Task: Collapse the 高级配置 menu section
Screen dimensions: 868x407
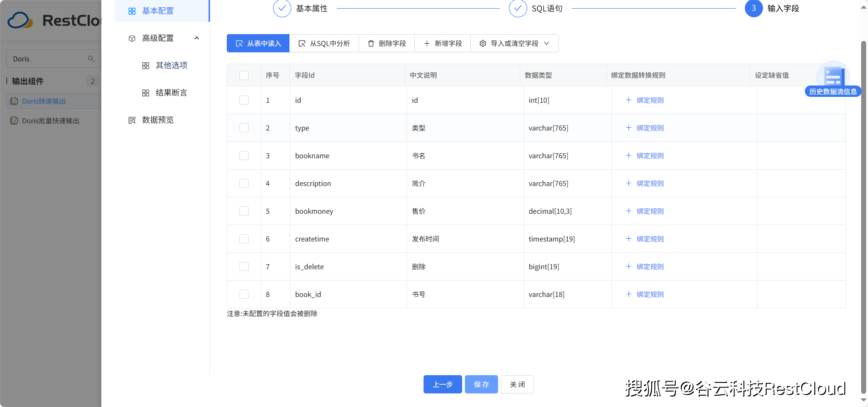Action: 197,38
